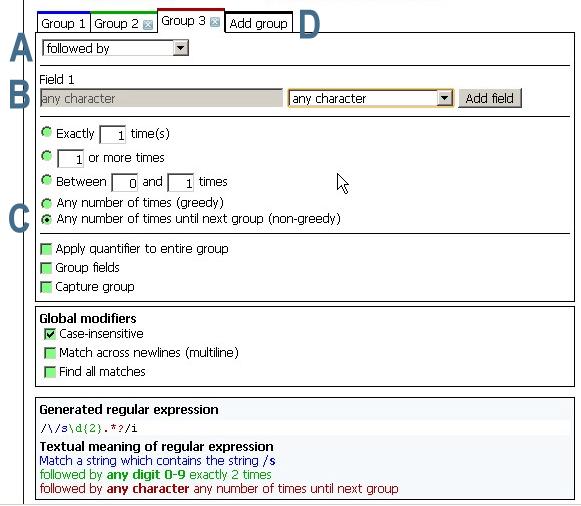Tick the Group fields checkbox
Viewport: 581px width, 506px height.
[x=46, y=268]
